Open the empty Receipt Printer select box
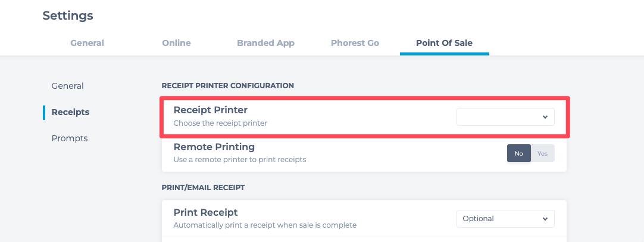The image size is (644, 242). coord(505,117)
